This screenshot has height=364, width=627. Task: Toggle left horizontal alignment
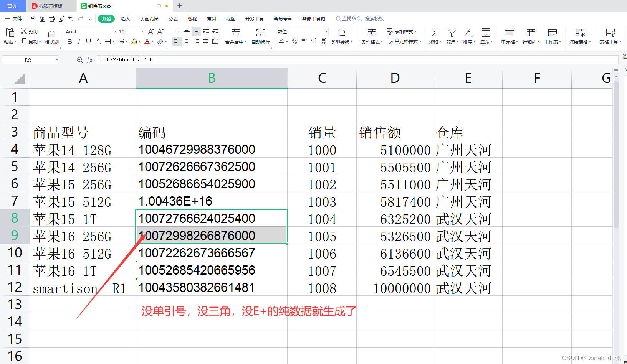pos(177,41)
